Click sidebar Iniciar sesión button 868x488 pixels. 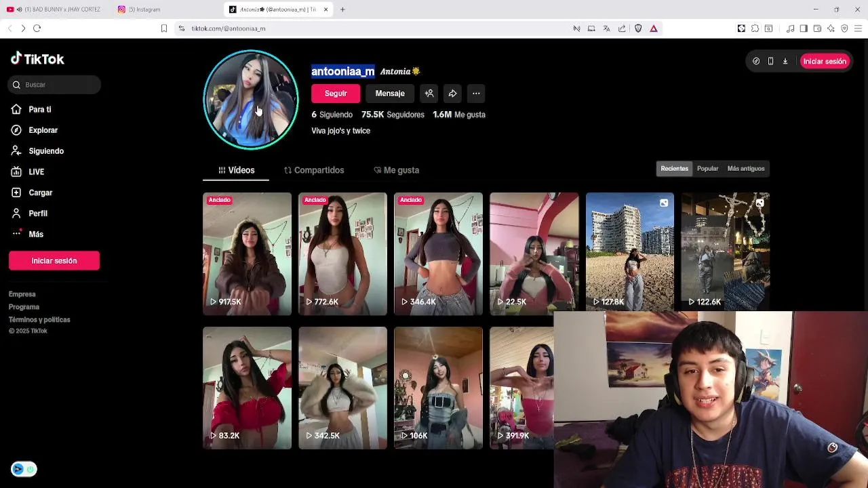click(x=54, y=261)
